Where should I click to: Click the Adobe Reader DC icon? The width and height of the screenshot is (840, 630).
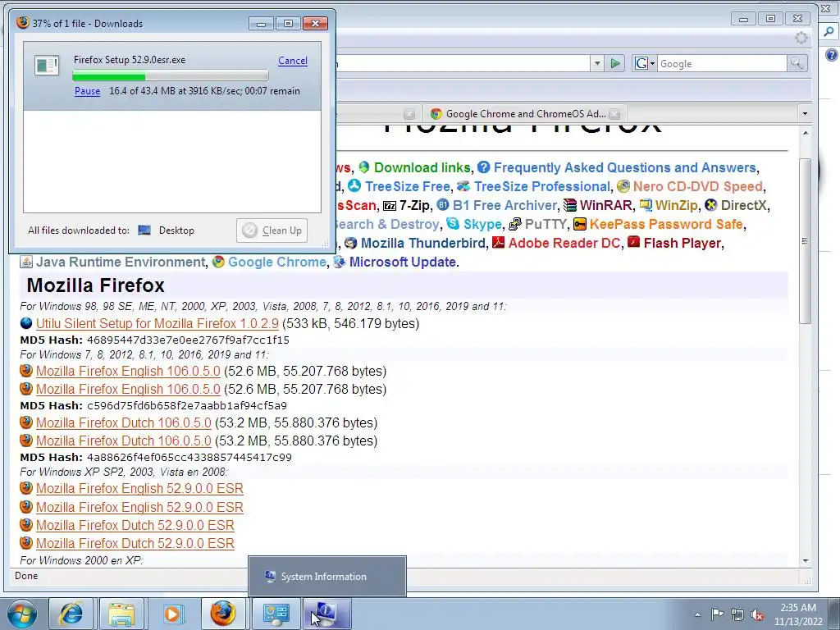pos(498,242)
